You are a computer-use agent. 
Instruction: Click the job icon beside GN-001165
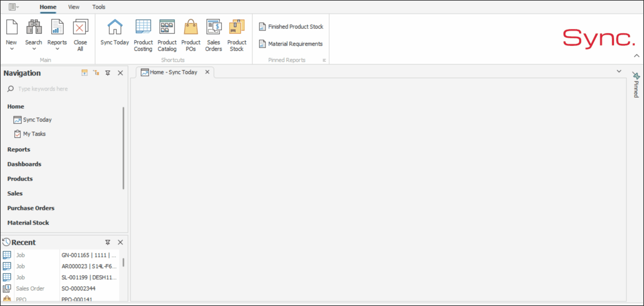coord(7,255)
